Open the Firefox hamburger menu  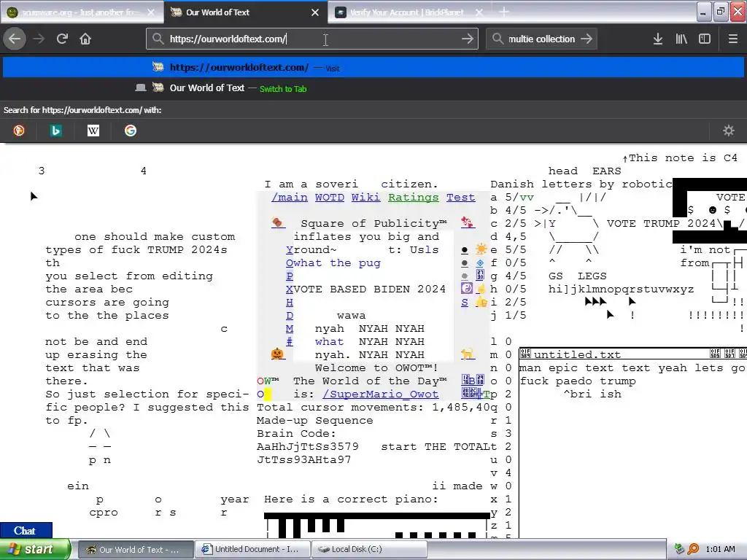point(732,39)
